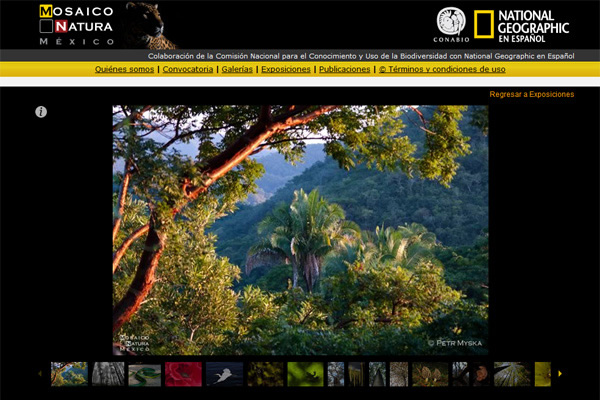
Task: Navigate to Exposiciones
Action: [286, 69]
